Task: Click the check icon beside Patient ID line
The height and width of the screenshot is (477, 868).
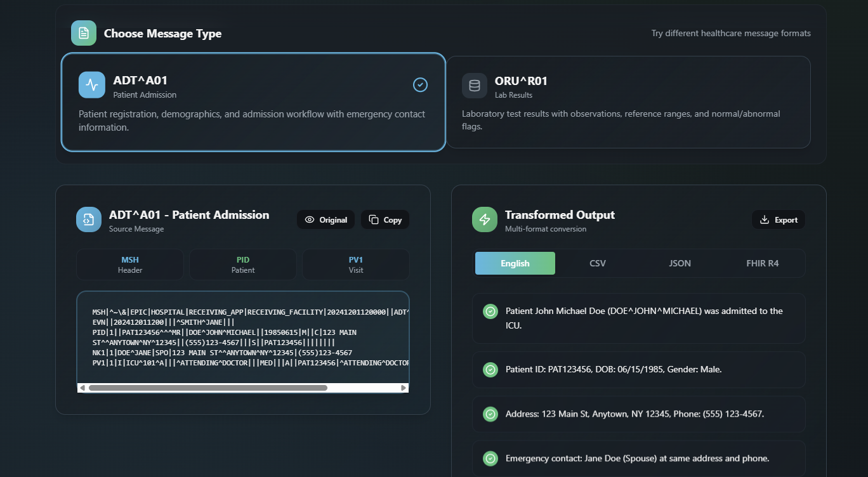Action: [x=490, y=369]
